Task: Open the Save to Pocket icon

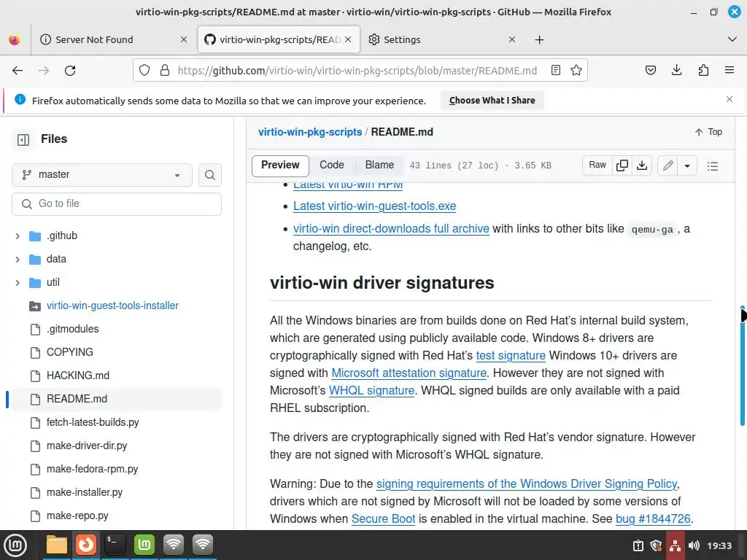Action: click(650, 71)
